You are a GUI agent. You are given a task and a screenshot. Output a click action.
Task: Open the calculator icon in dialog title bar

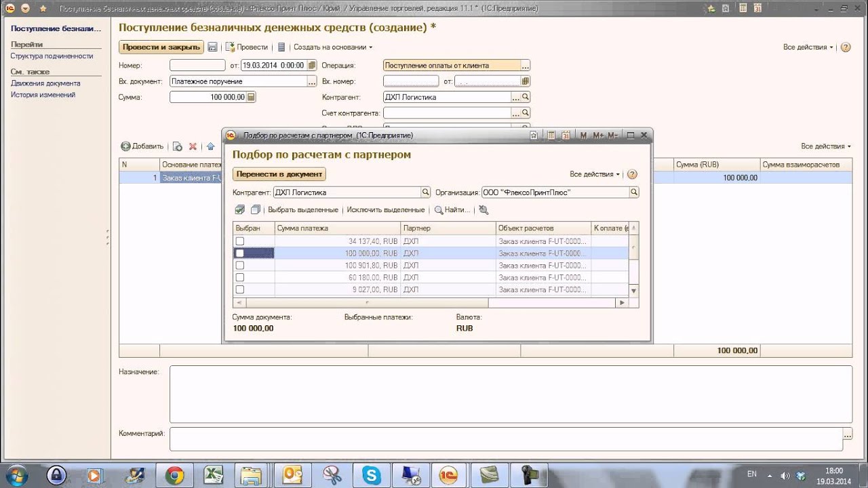[551, 136]
